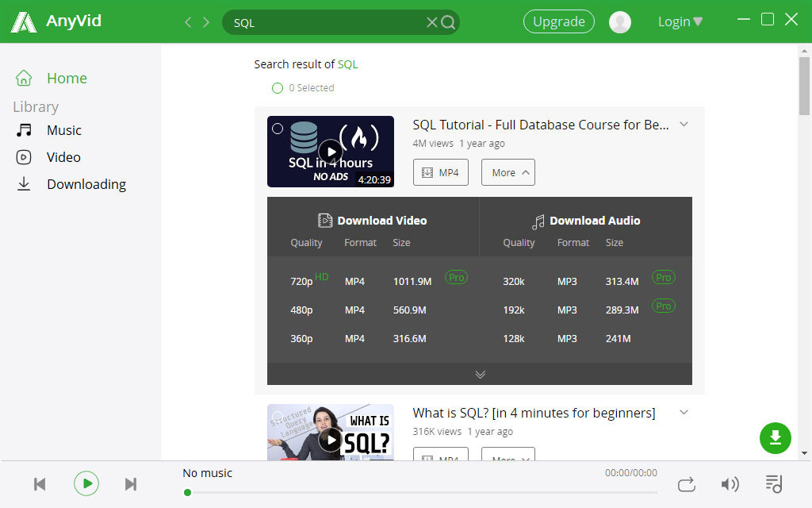Viewport: 812px width, 508px height.
Task: Go back with the left arrow
Action: pyautogui.click(x=188, y=22)
